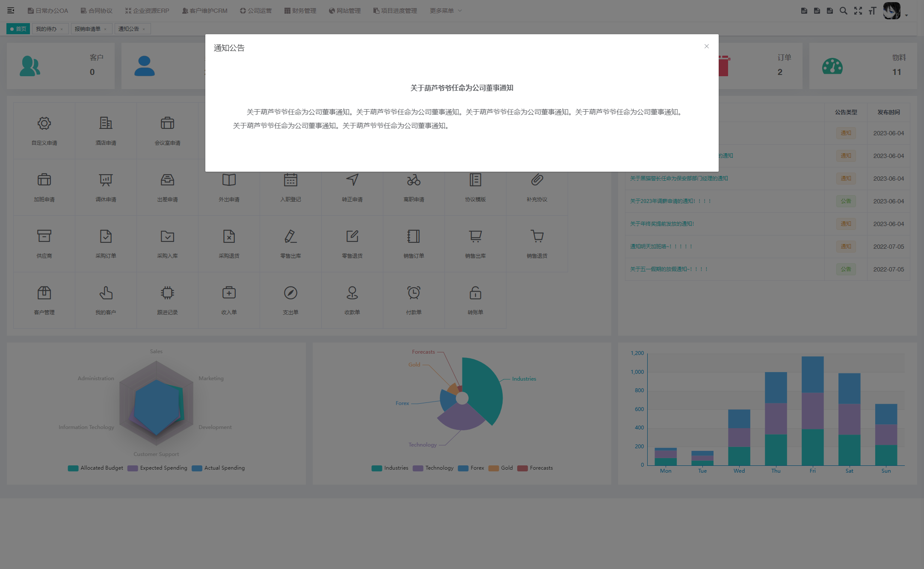Toggle the Allocated Budget legend swatch
924x569 pixels.
pyautogui.click(x=73, y=468)
